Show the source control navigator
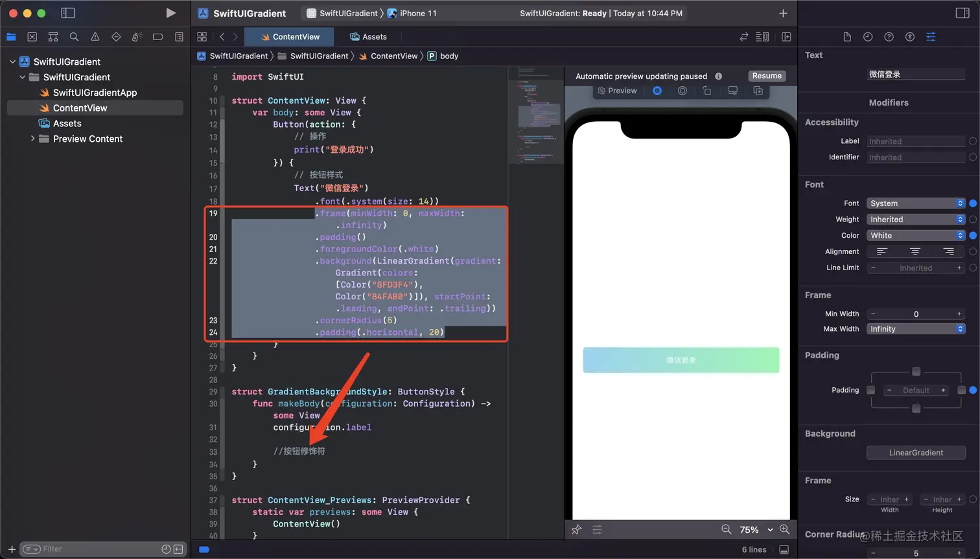 pyautogui.click(x=32, y=37)
